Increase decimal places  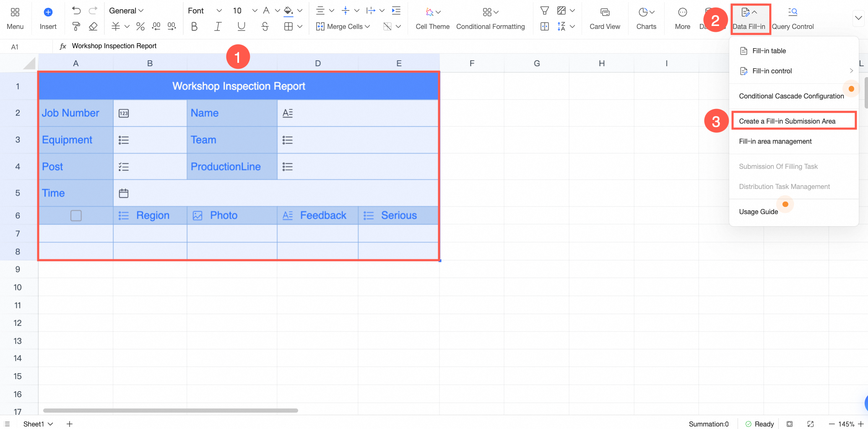[172, 27]
